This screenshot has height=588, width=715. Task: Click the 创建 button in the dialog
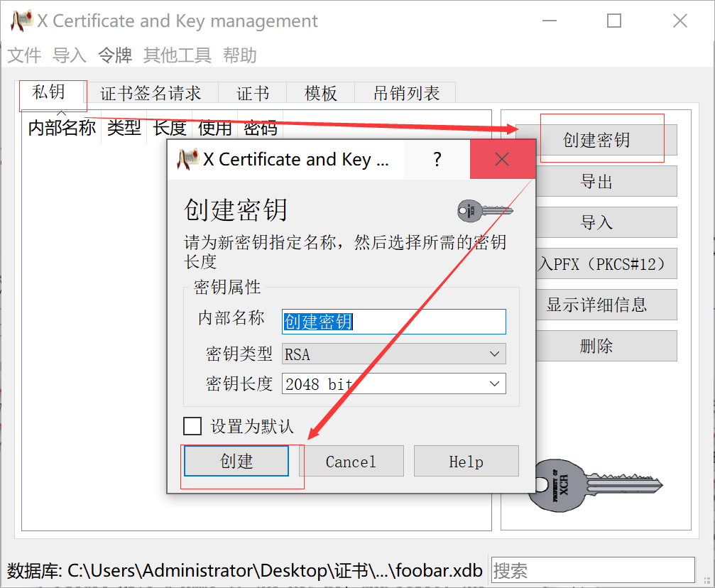pyautogui.click(x=236, y=461)
